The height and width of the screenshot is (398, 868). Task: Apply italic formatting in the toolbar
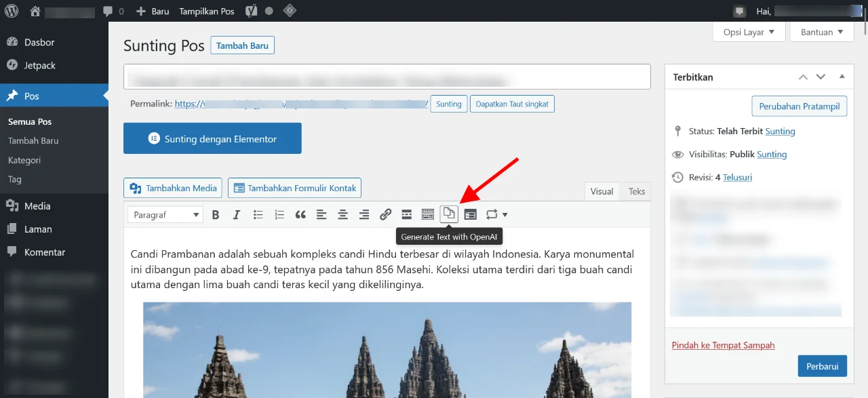click(237, 215)
